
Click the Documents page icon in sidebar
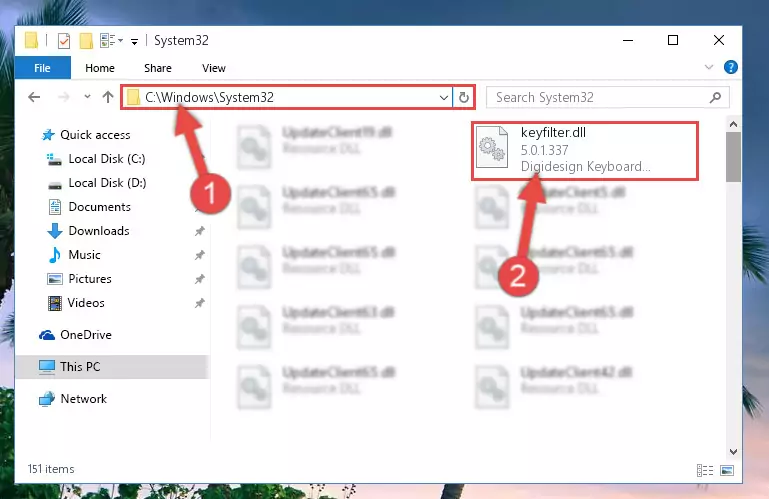pos(54,207)
